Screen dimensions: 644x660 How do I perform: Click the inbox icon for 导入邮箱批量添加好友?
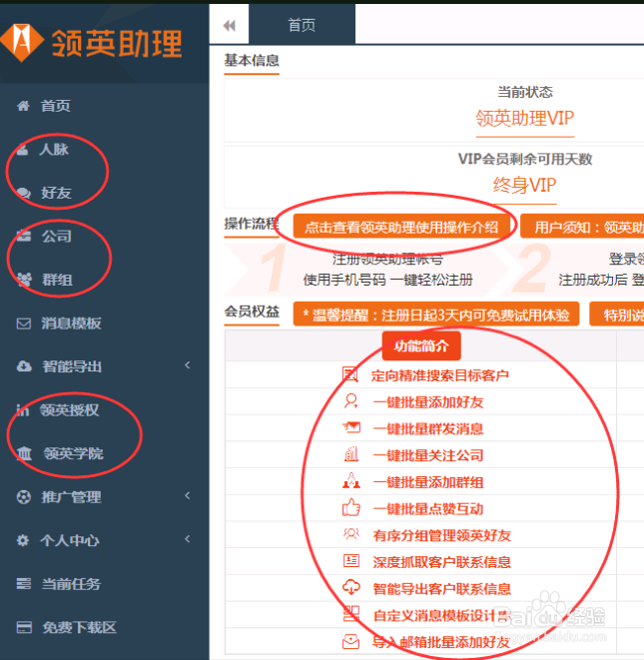pos(351,641)
